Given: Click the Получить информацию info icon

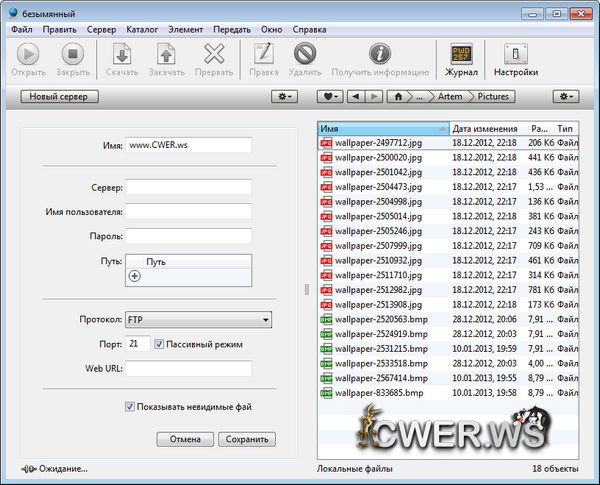Looking at the screenshot, I should click(380, 53).
